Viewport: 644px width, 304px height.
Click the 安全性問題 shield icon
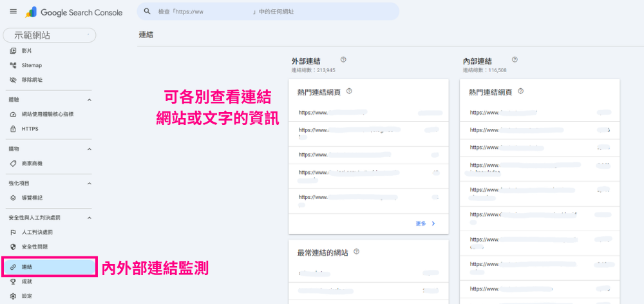tap(13, 247)
